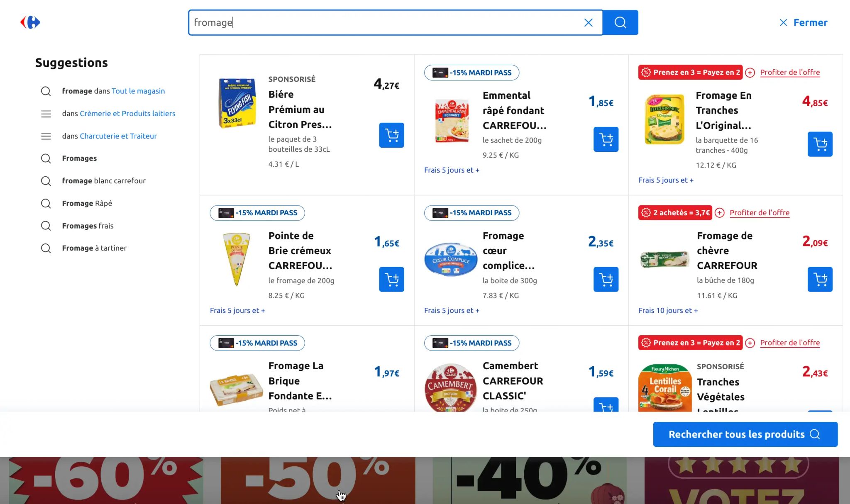Add Pointe de Brie crémeux to cart

[x=391, y=279]
